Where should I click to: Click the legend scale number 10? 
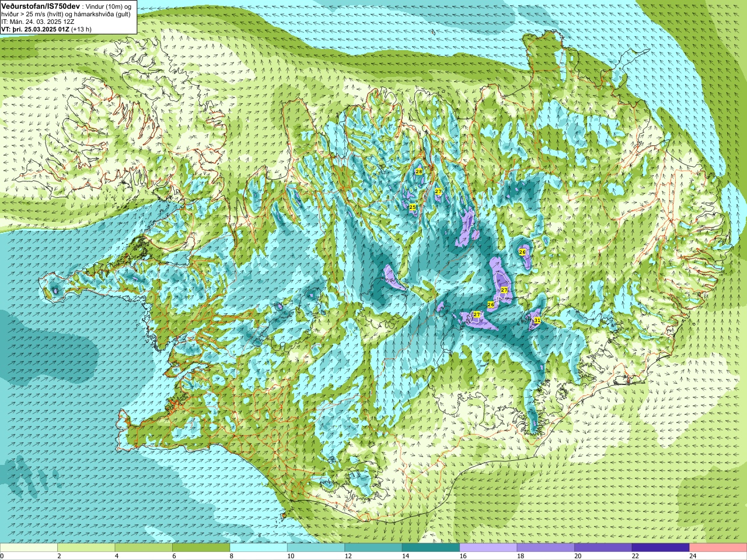click(x=290, y=556)
